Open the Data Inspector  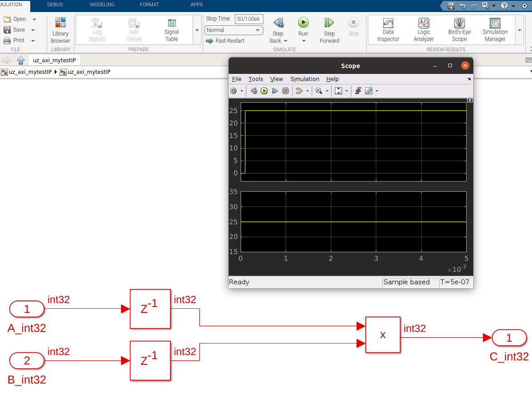point(388,29)
